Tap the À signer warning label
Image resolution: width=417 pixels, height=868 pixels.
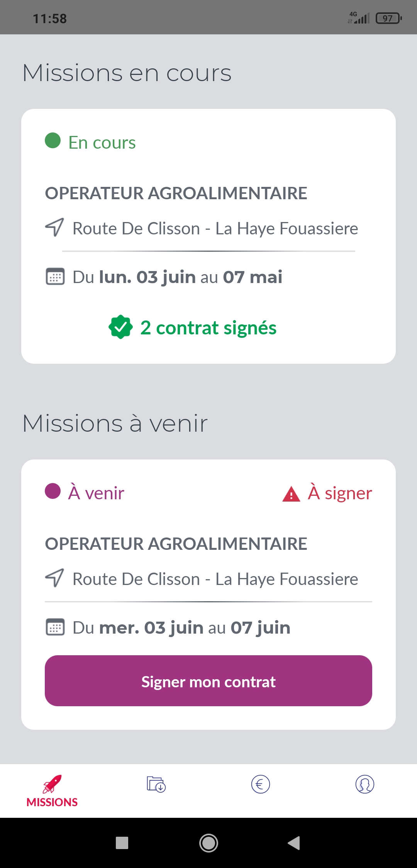click(340, 493)
